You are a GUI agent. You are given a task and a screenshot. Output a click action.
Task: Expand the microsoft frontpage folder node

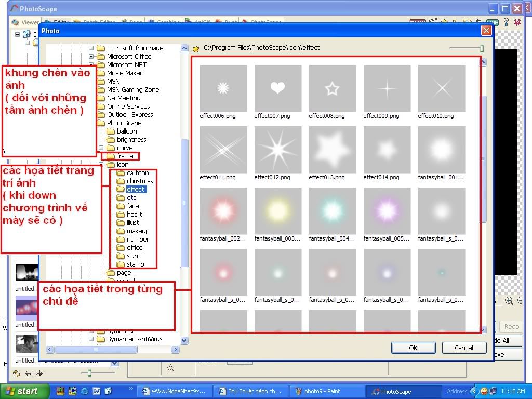point(91,48)
